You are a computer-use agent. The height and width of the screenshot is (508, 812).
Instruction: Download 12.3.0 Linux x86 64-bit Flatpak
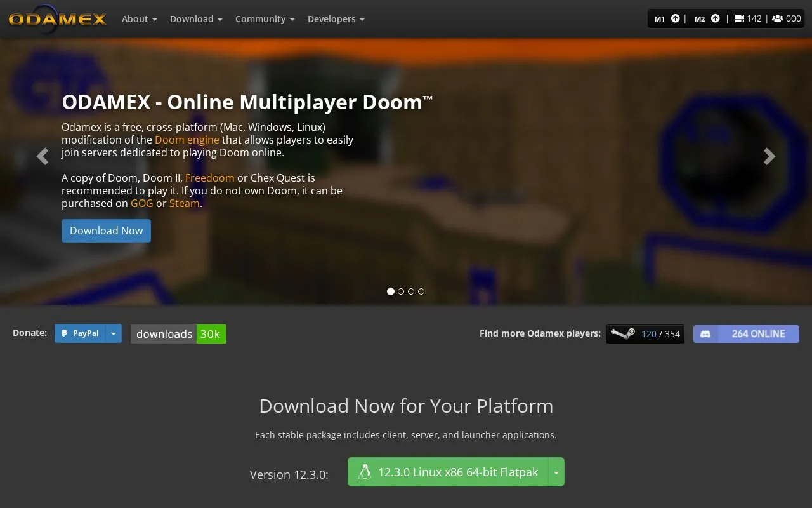click(x=448, y=472)
